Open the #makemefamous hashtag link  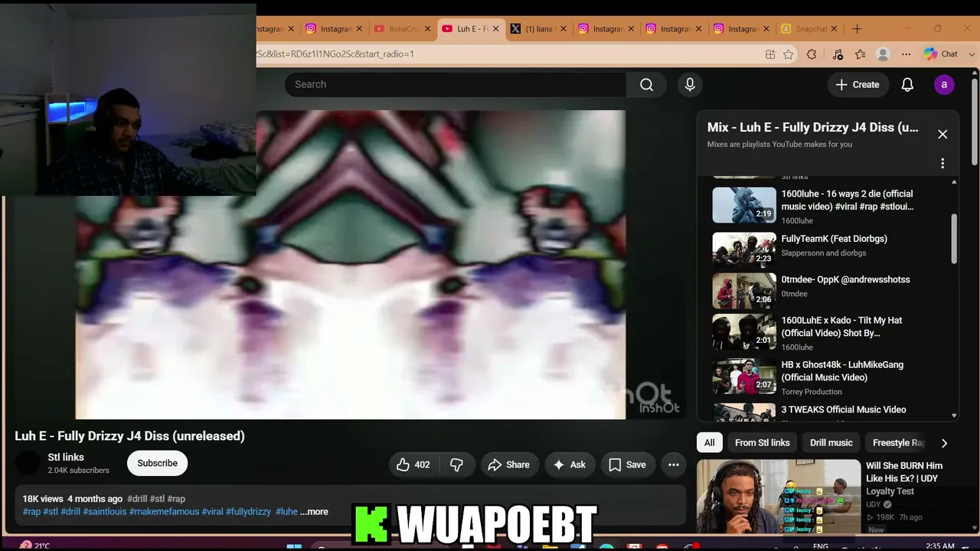164,512
